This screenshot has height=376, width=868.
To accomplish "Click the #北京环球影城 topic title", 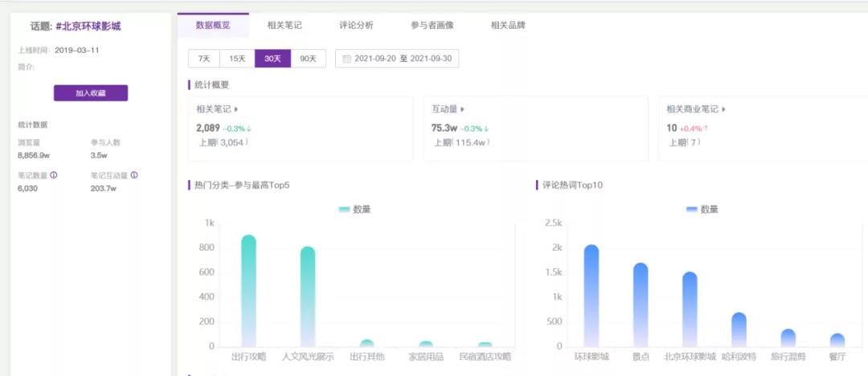I will pos(88,26).
